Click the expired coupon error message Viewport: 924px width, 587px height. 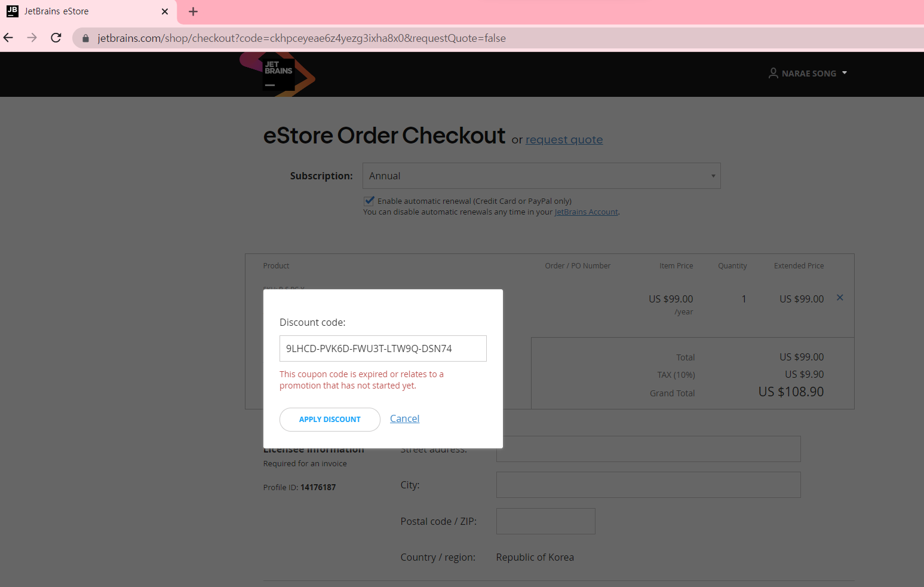pos(361,380)
